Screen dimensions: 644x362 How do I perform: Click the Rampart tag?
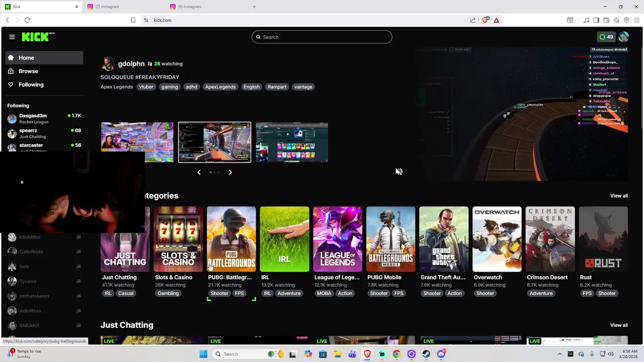(277, 87)
